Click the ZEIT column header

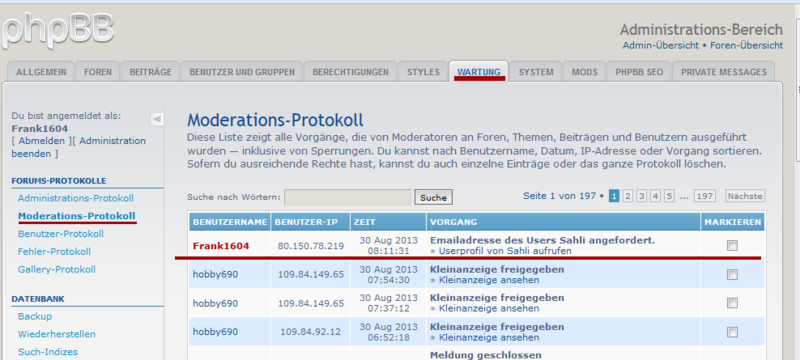pyautogui.click(x=388, y=222)
